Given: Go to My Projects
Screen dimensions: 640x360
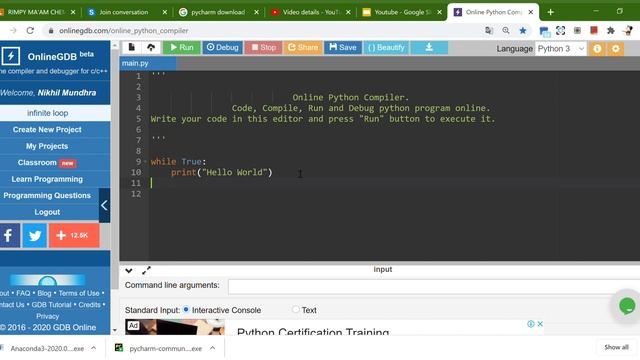Looking at the screenshot, I should pyautogui.click(x=47, y=146).
